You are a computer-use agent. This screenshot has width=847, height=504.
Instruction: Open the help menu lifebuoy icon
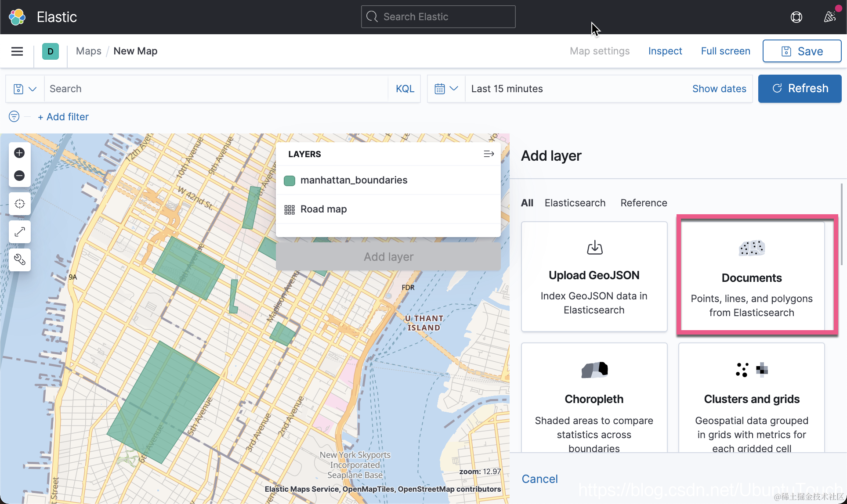(796, 17)
